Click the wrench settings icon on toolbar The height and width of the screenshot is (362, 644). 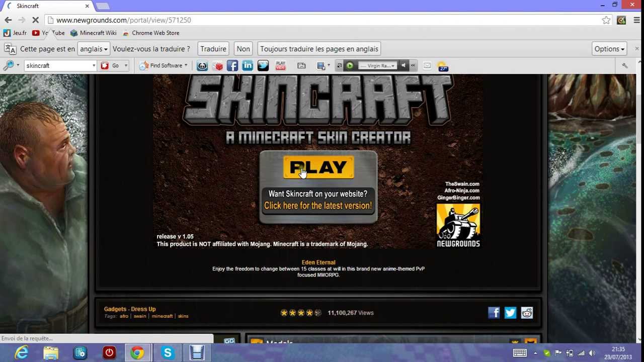click(x=625, y=65)
